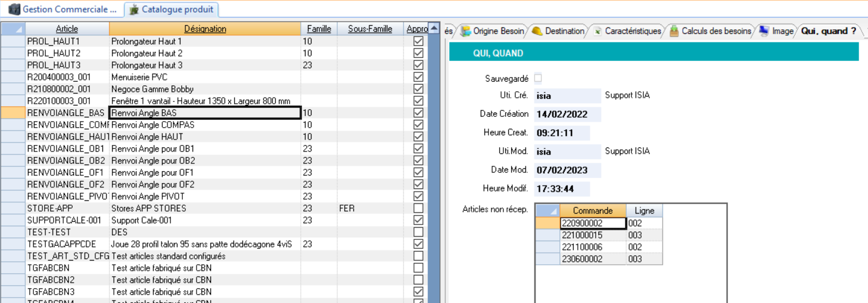Open the Gestion Commerciale tab

tap(69, 10)
